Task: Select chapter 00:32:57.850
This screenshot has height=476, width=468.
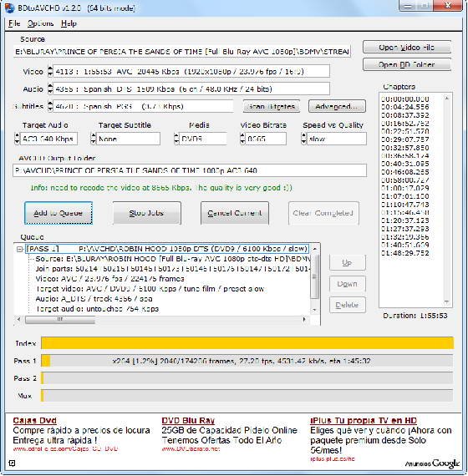Action: (x=405, y=148)
